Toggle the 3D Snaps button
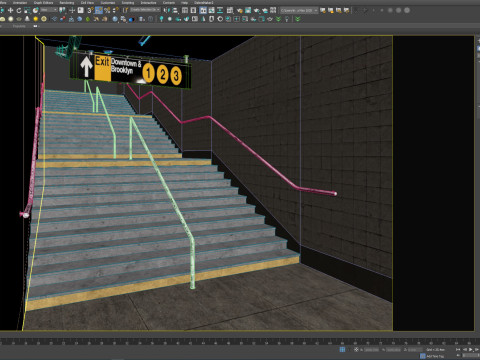Image resolution: width=480 pixels, height=360 pixels. (x=90, y=10)
